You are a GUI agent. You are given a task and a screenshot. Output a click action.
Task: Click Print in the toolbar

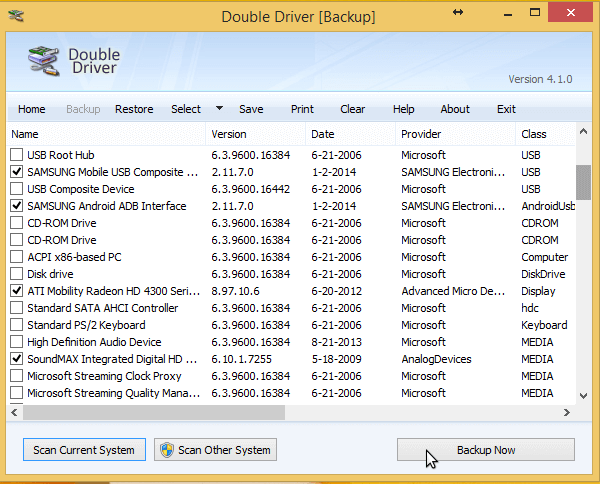pos(302,109)
